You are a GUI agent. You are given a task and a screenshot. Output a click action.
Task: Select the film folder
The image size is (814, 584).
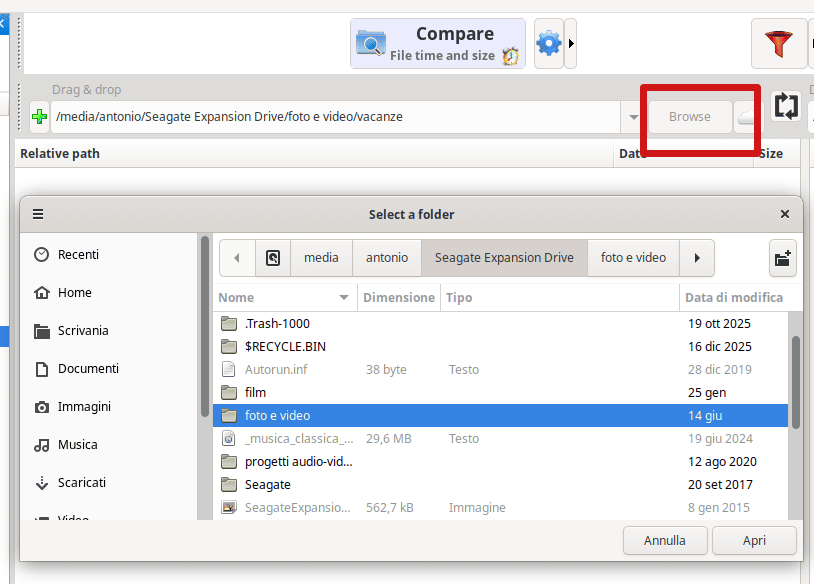[x=500, y=392]
